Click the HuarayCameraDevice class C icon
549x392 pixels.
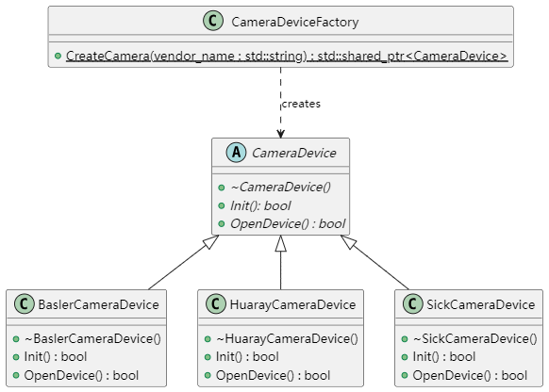coord(216,303)
